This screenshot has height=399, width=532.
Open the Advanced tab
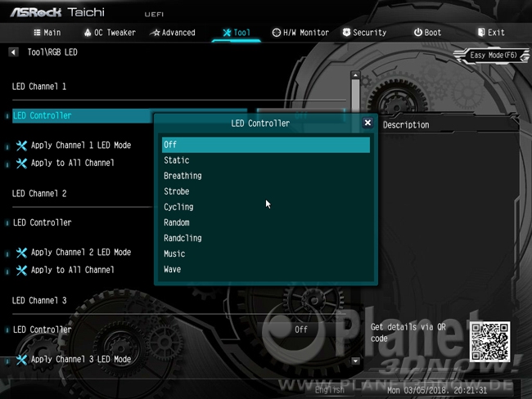pos(173,33)
